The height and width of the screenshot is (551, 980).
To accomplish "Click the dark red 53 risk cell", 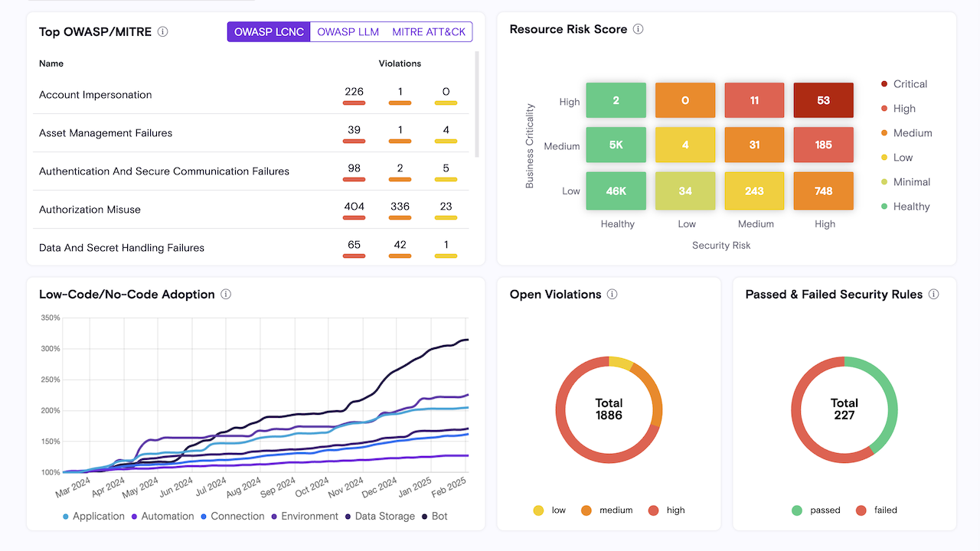I will tap(823, 100).
